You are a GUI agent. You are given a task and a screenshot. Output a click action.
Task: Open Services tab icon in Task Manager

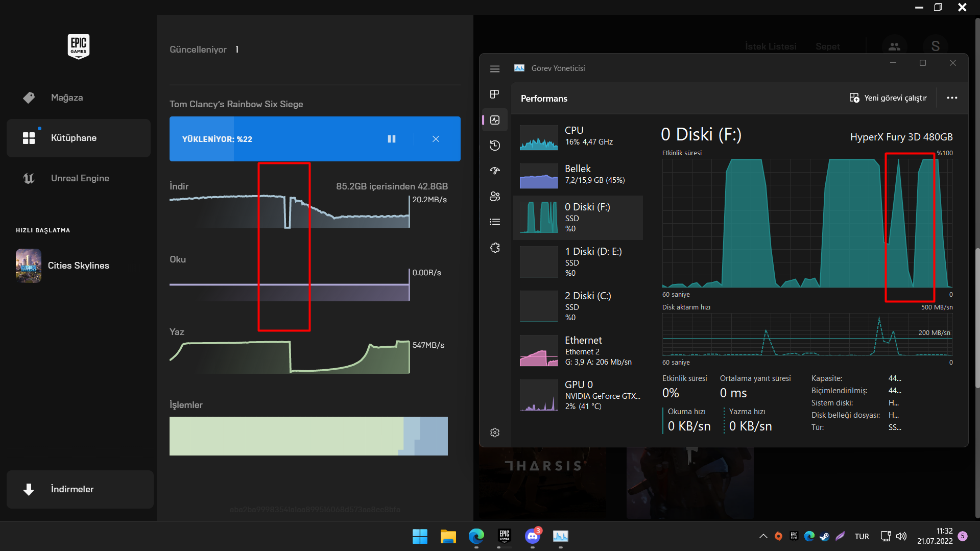(x=495, y=248)
